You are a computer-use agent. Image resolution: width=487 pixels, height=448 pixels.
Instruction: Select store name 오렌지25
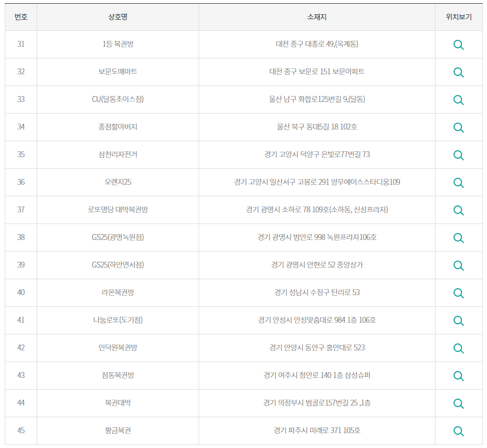click(x=118, y=182)
